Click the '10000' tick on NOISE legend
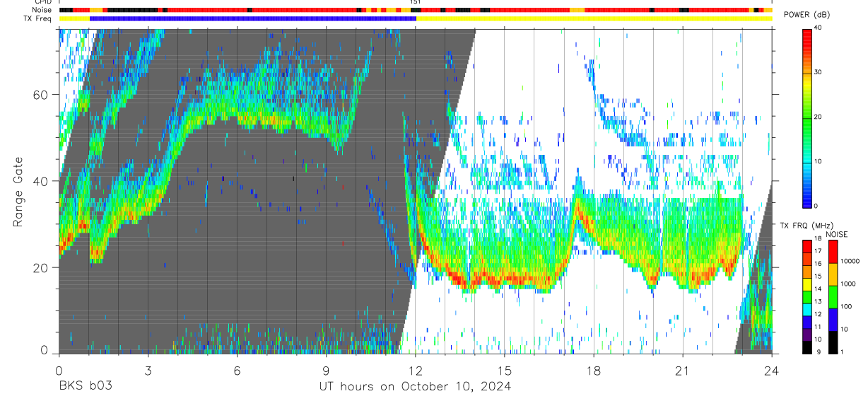Image resolution: width=868 pixels, height=401 pixels. (x=850, y=261)
